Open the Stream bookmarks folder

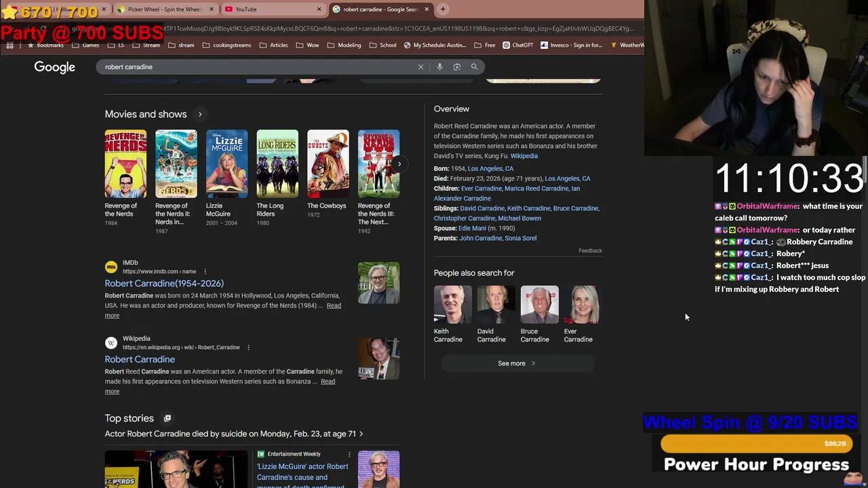[x=146, y=45]
